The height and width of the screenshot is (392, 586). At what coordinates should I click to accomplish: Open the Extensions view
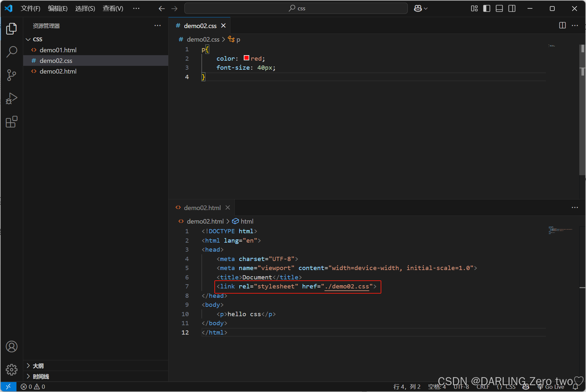point(12,122)
